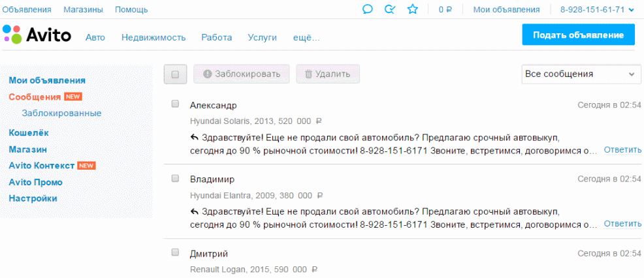The image size is (644, 278).
Task: Click the Заблокировать button
Action: coord(242,74)
